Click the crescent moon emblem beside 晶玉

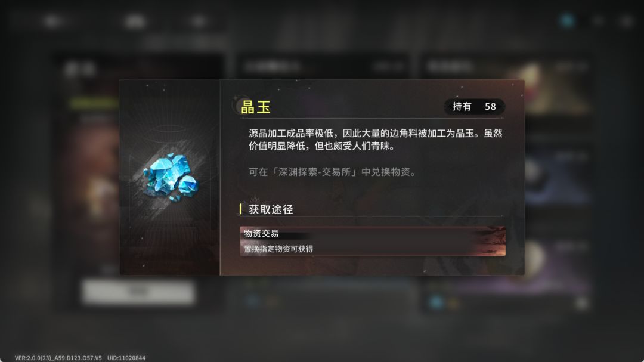pyautogui.click(x=236, y=105)
